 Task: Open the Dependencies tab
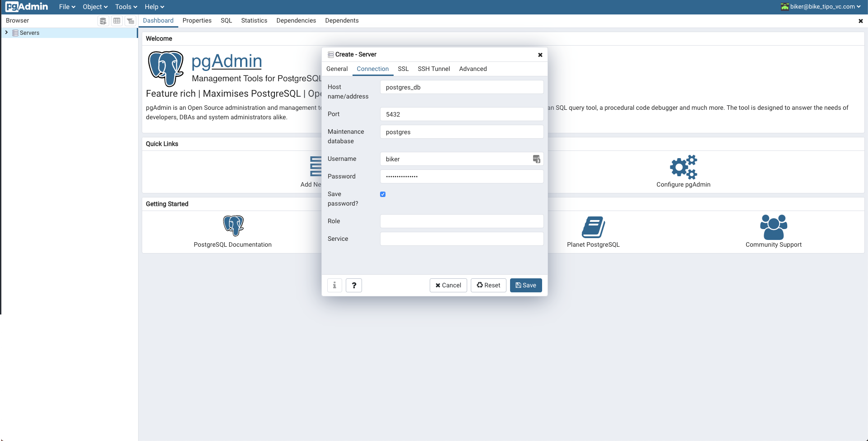tap(296, 21)
